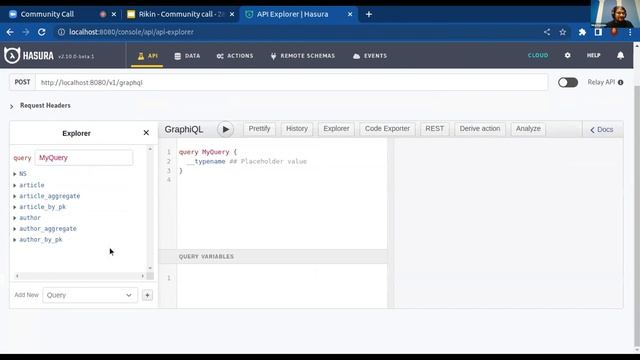Viewport: 640px width, 360px height.
Task: Click the Prettify button
Action: tap(259, 129)
